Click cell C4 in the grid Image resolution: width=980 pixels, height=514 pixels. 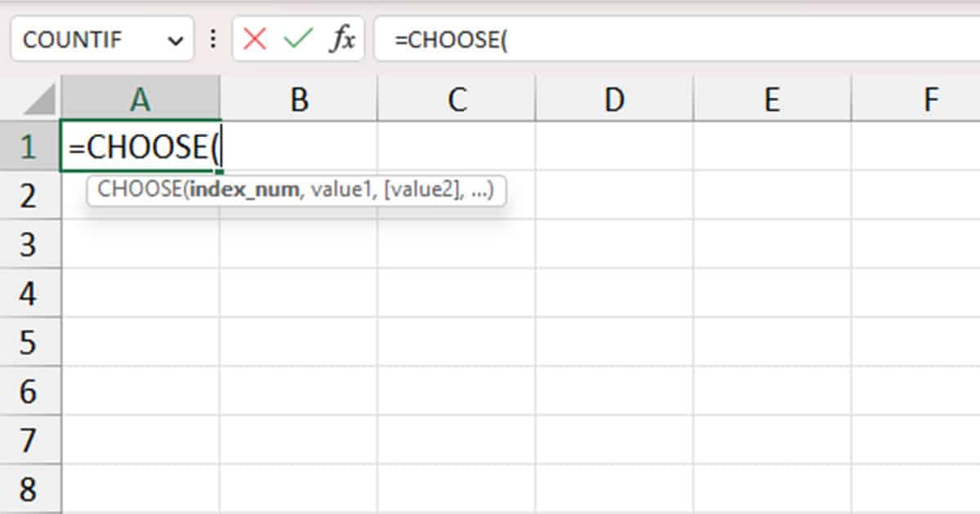457,293
